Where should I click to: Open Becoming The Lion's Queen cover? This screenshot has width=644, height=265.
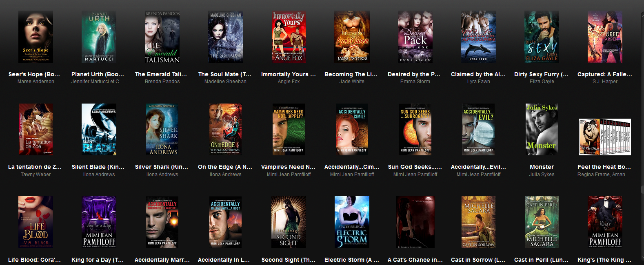pyautogui.click(x=352, y=37)
